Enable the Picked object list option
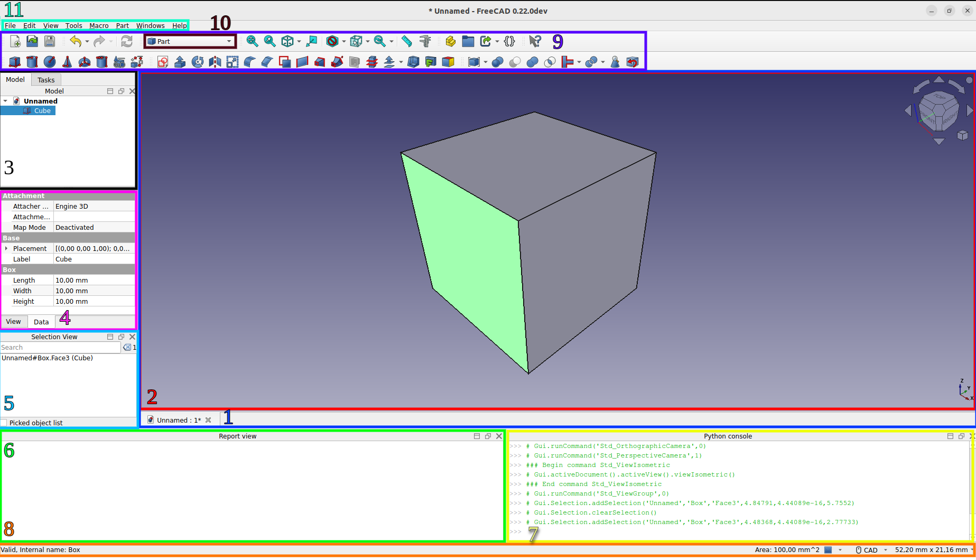This screenshot has height=560, width=976. (x=4, y=423)
